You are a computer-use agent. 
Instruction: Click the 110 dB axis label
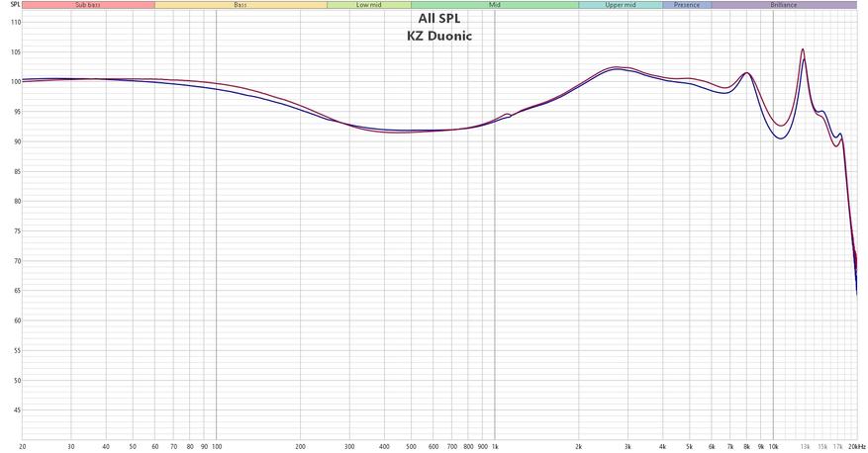pyautogui.click(x=16, y=23)
